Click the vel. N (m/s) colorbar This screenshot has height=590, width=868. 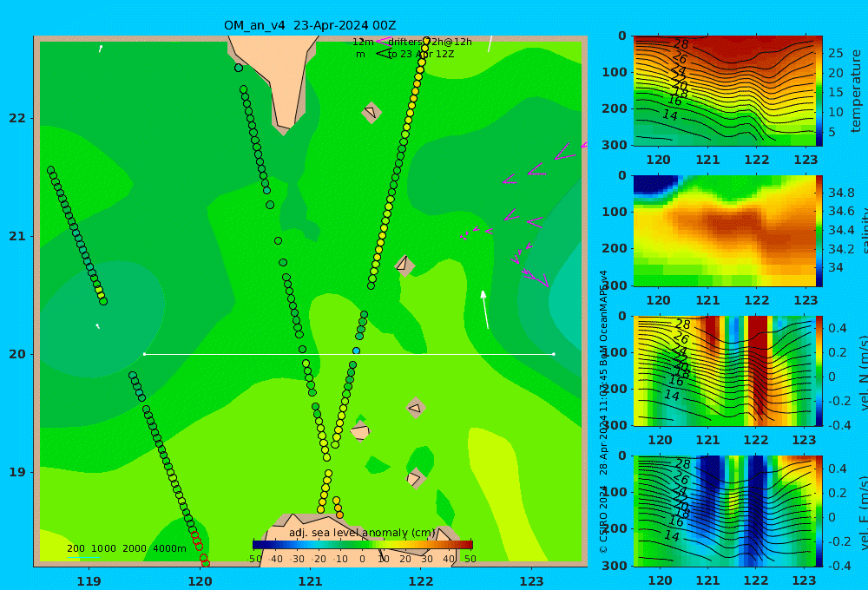[819, 370]
